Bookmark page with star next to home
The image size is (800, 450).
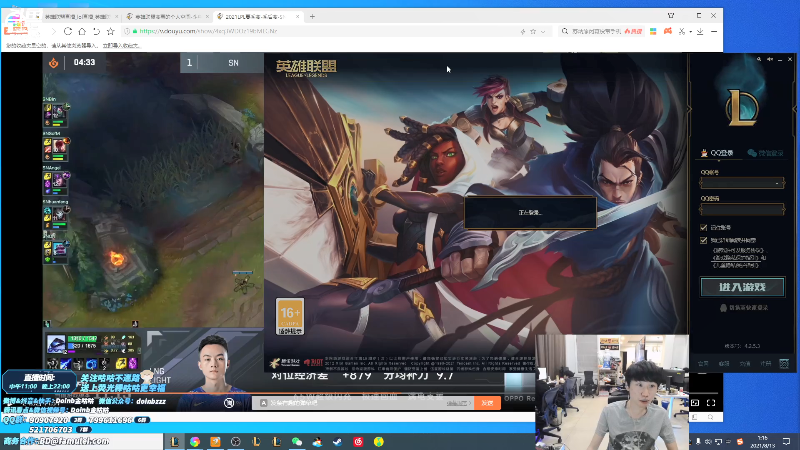110,31
